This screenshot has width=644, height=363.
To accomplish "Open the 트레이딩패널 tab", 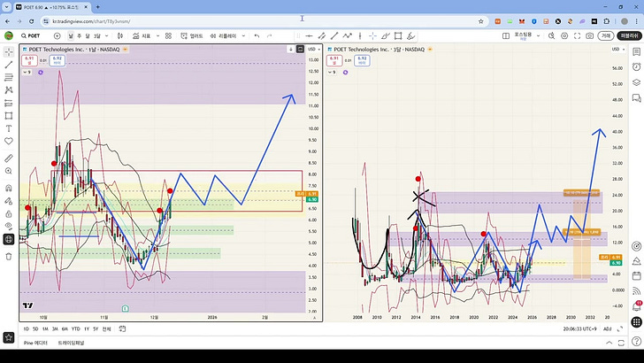I will (73, 341).
